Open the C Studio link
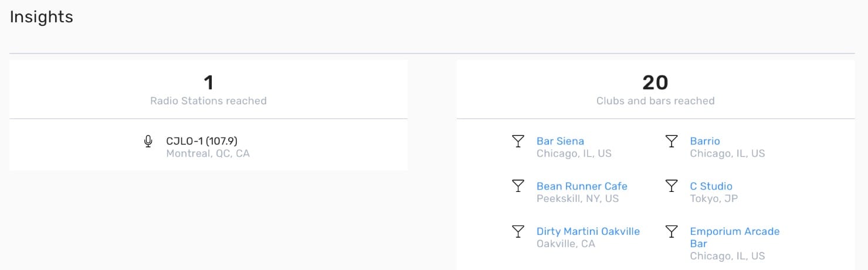This screenshot has width=868, height=270. [711, 186]
